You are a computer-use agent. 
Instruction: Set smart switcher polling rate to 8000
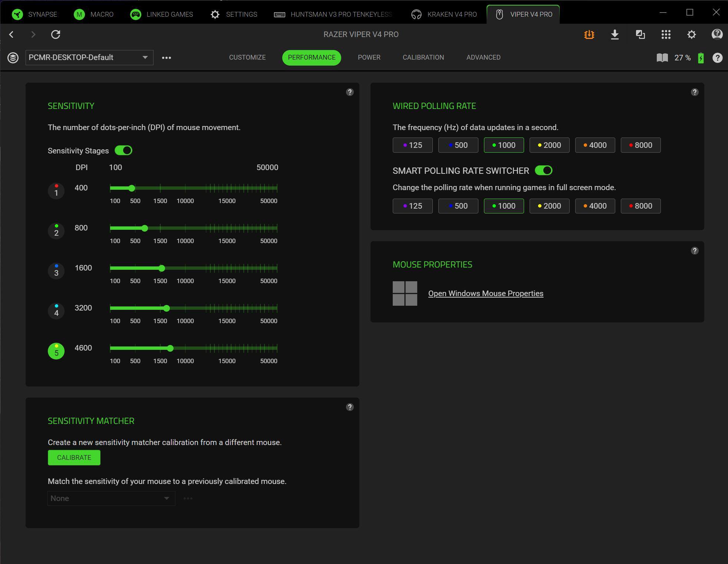(x=641, y=206)
